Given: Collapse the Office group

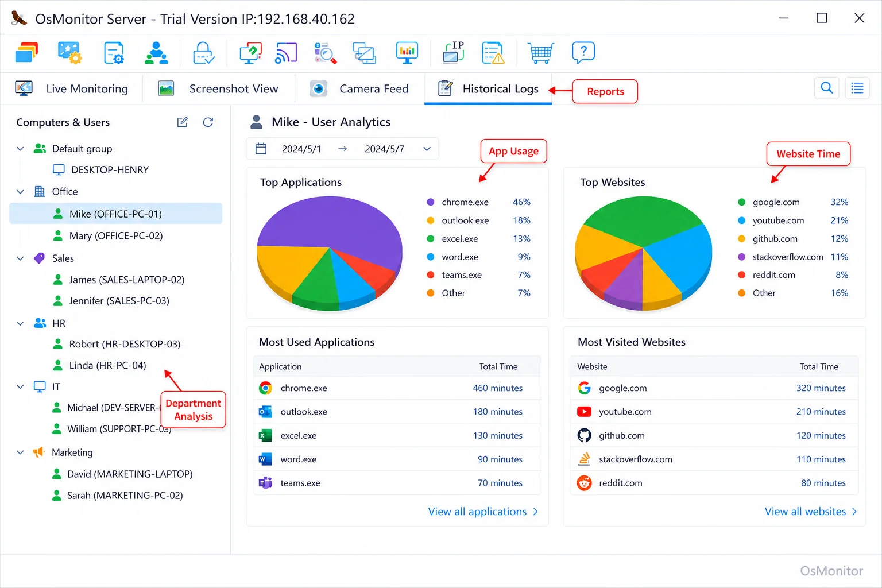Looking at the screenshot, I should [20, 192].
